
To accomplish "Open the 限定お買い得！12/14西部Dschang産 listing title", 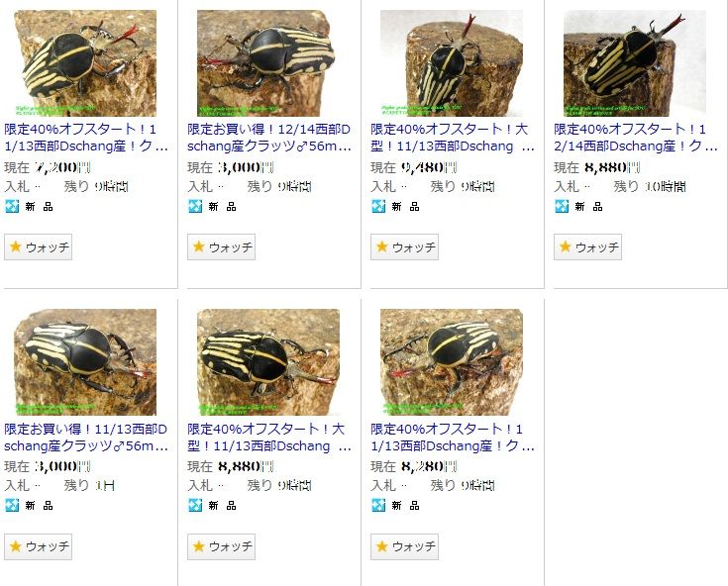I will tap(269, 138).
